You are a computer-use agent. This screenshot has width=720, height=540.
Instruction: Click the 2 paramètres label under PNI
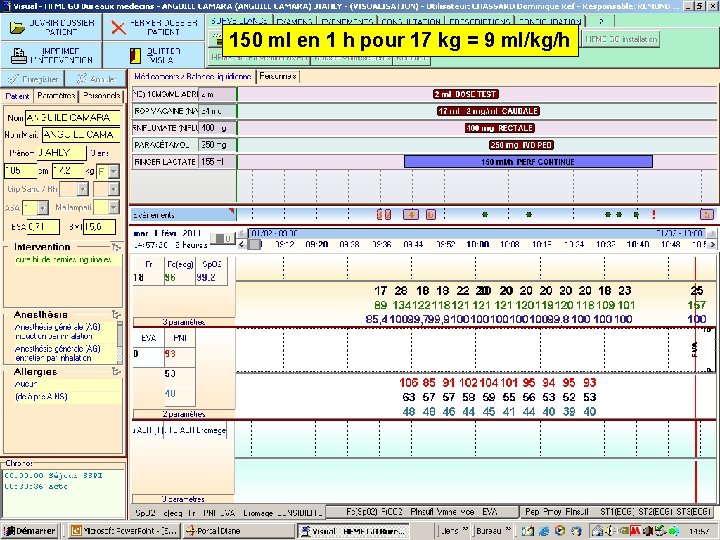(x=183, y=414)
